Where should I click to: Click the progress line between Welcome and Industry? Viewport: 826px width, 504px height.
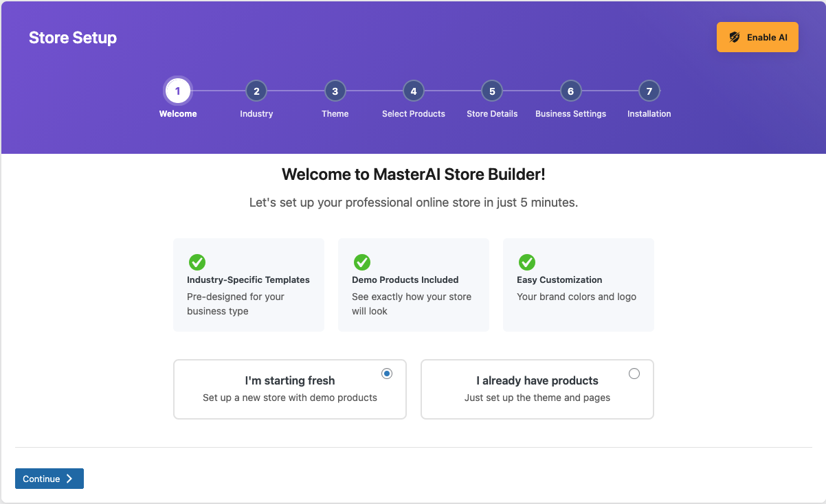[x=217, y=90]
